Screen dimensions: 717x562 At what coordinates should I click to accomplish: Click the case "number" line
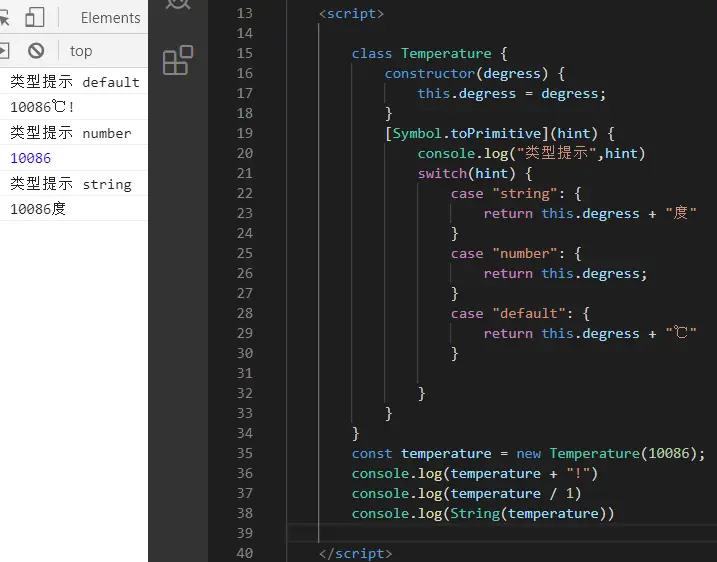tap(516, 254)
